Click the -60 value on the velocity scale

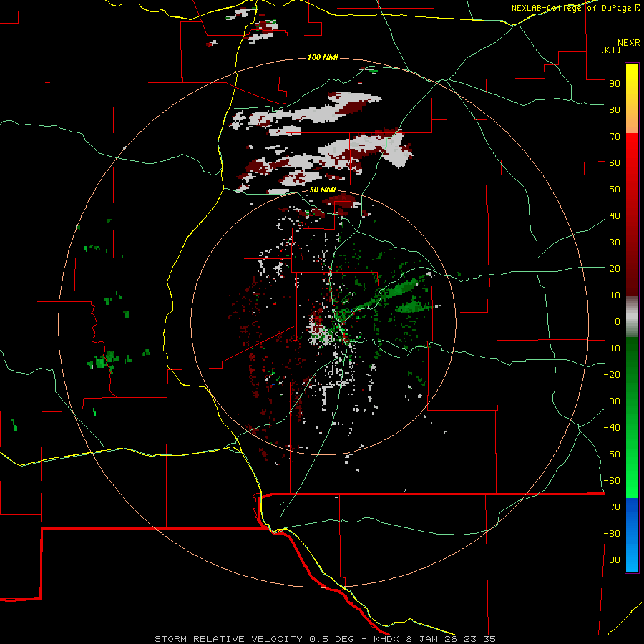tap(612, 481)
